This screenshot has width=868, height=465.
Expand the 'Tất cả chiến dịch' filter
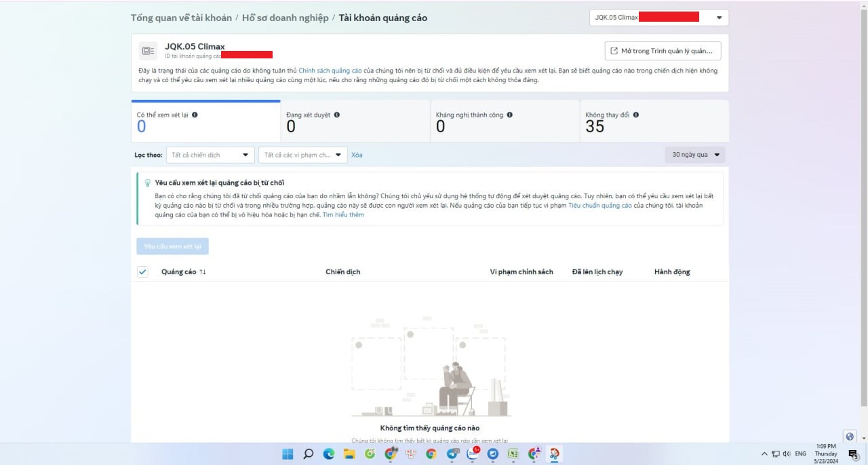point(210,155)
